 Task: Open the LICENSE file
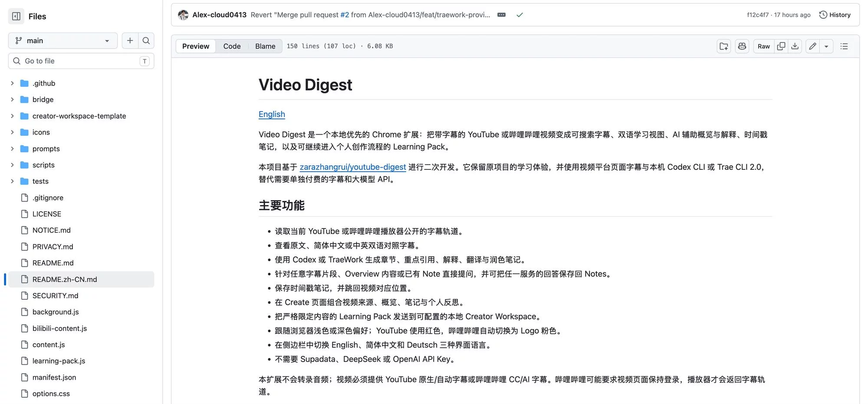pyautogui.click(x=47, y=214)
